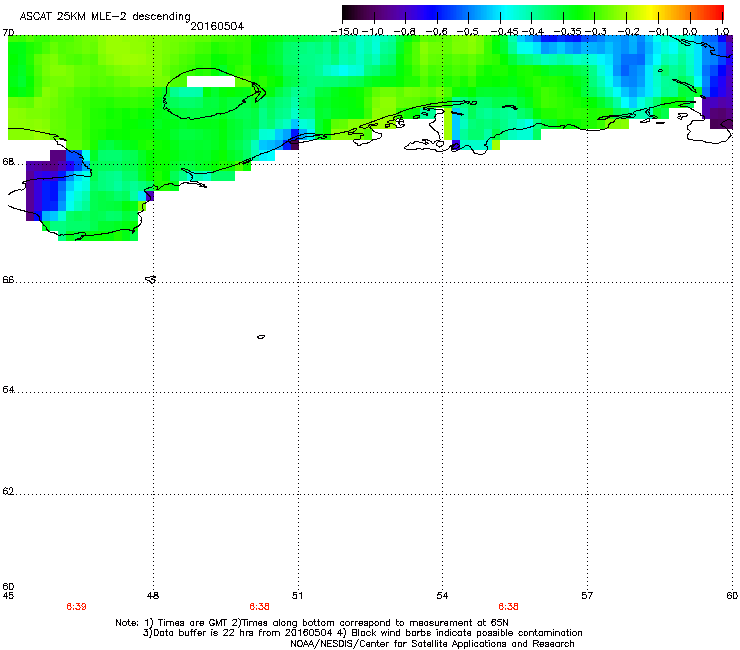Click the latitude '68' axis label
This screenshot has width=740, height=650.
click(8, 161)
